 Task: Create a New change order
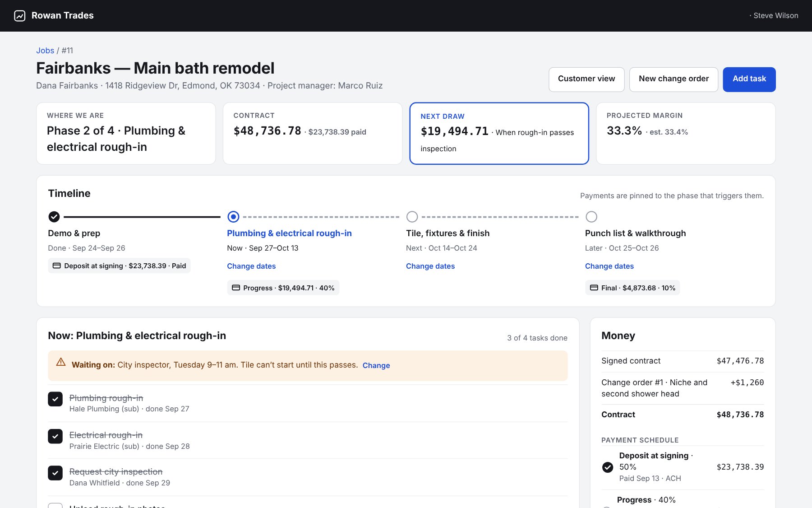point(674,79)
